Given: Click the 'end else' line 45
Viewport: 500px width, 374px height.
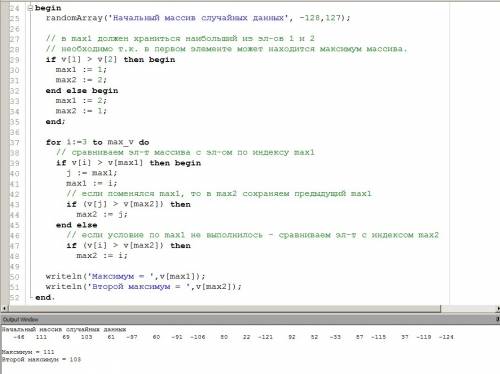Looking at the screenshot, I should pos(77,225).
